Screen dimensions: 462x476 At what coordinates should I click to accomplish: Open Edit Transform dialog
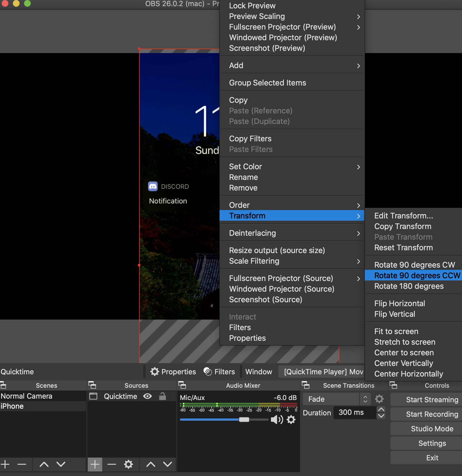pyautogui.click(x=414, y=216)
